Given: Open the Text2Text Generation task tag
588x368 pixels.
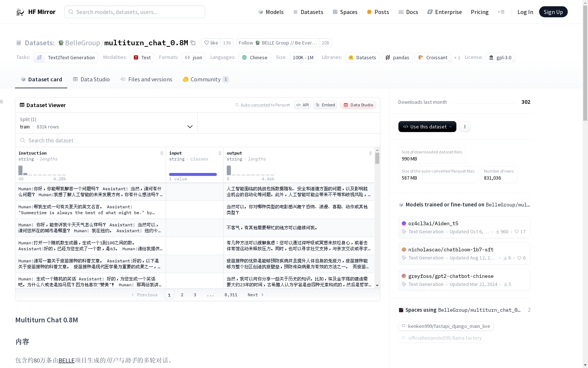Looking at the screenshot, I should tap(66, 57).
